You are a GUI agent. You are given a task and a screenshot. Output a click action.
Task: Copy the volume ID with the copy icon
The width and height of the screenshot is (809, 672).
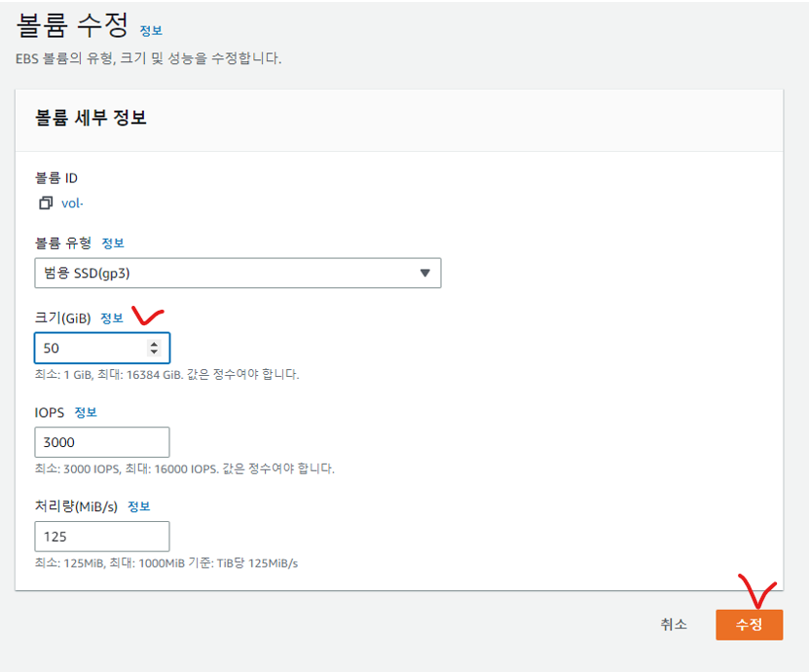[x=46, y=203]
